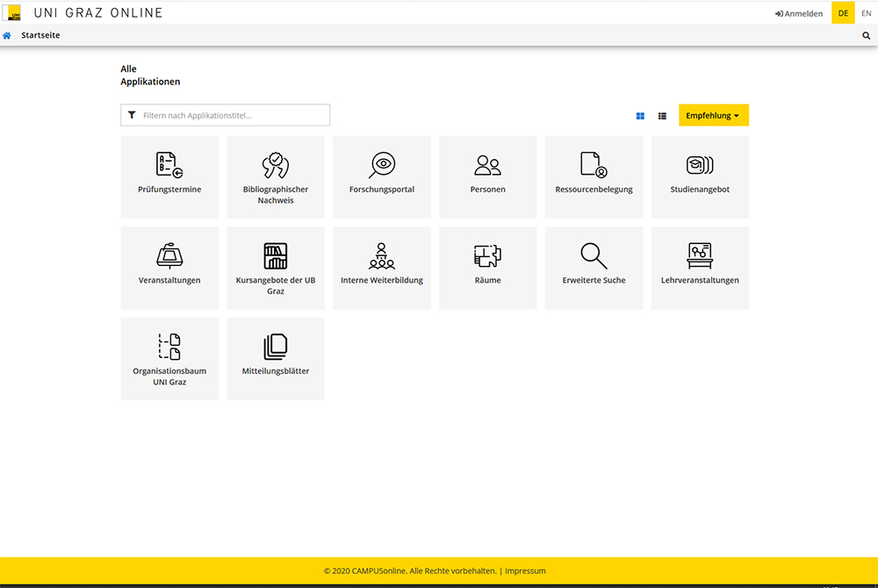Open the Lehrveranstaltungen tile
Viewport: 878px width, 588px height.
700,268
